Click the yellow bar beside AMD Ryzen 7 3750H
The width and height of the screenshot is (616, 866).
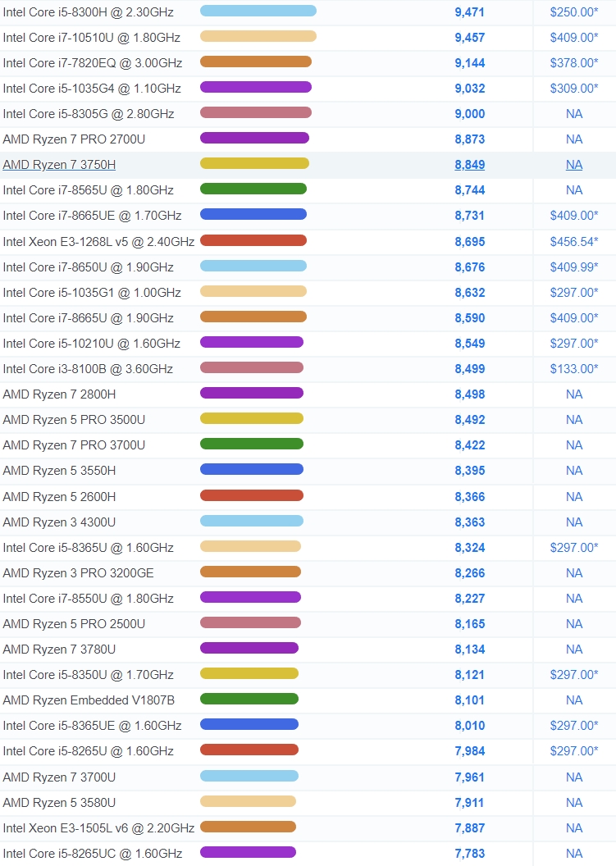pos(254,163)
